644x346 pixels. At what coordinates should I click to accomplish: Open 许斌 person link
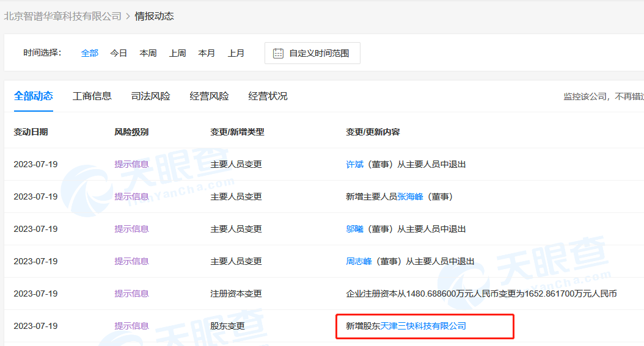[354, 164]
